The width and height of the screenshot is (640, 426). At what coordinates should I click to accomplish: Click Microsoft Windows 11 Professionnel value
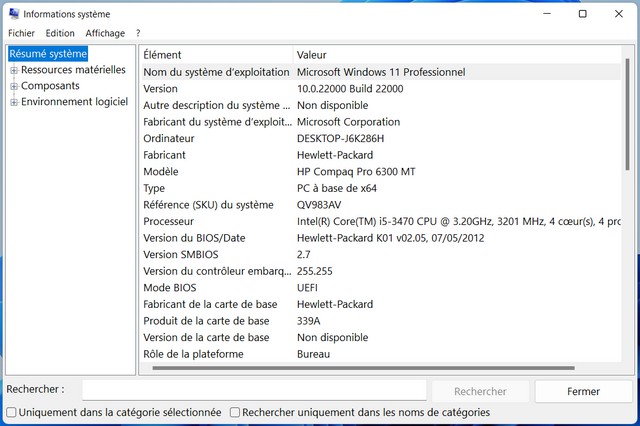[x=381, y=72]
